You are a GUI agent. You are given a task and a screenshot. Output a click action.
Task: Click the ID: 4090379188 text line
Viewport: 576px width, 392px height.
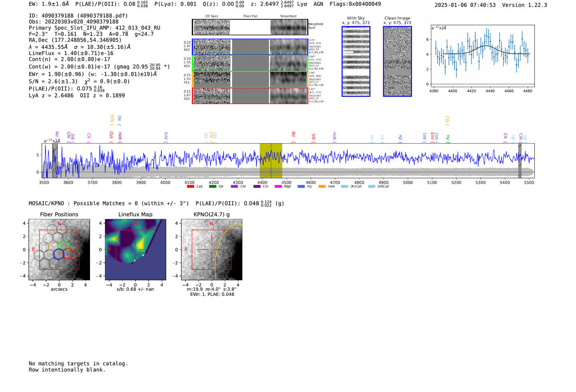78,16
